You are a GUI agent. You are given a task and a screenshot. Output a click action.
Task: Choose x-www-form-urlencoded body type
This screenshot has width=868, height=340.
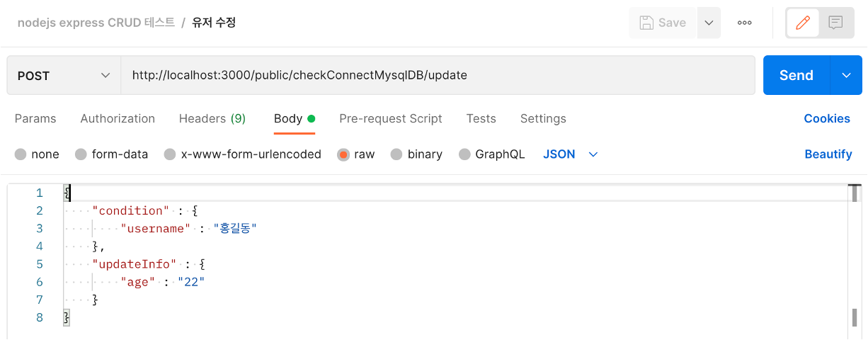170,154
